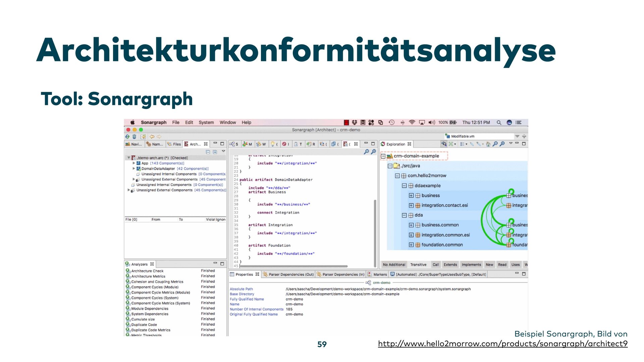Maximize the Exploration view
This screenshot has height=362, width=644.
tap(524, 143)
